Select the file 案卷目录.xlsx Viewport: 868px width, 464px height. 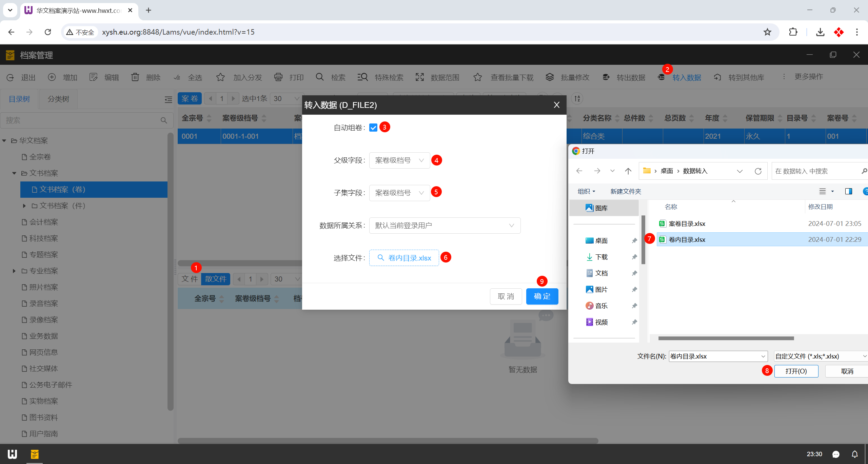pos(687,224)
